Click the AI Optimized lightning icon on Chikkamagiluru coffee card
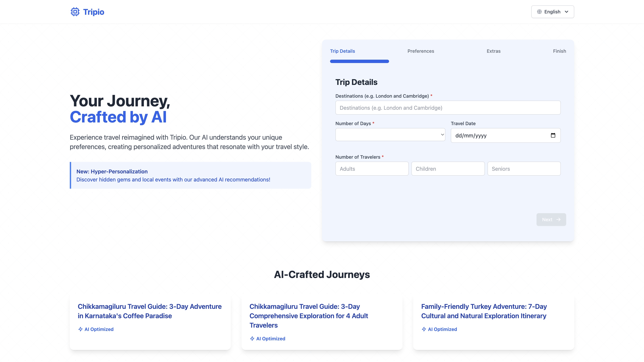The width and height of the screenshot is (644, 362). (80, 329)
